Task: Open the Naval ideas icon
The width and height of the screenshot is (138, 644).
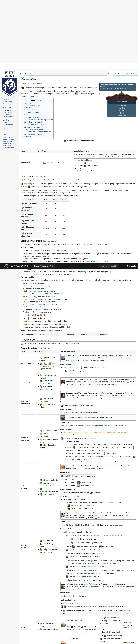Action: (78, 485)
